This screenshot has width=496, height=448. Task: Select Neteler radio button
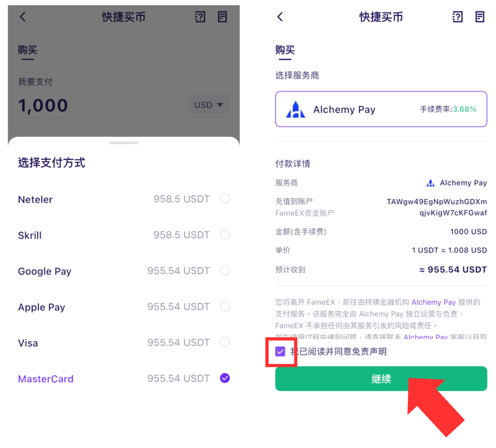(225, 199)
